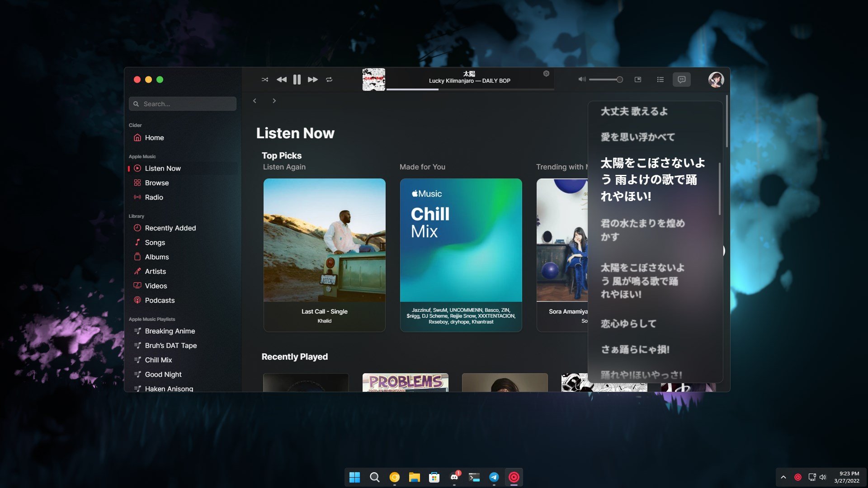Toggle shuffle mode on playback bar

point(264,79)
